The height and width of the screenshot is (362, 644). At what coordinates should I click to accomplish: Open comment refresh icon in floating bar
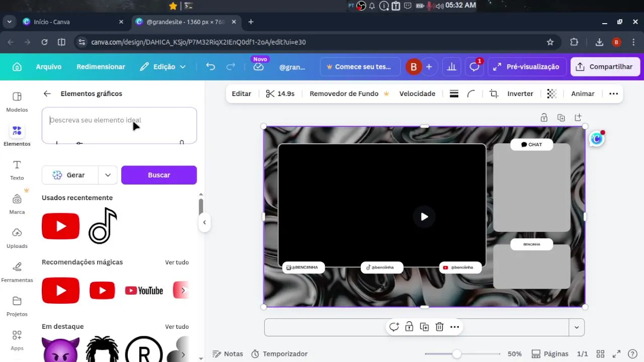[394, 327]
